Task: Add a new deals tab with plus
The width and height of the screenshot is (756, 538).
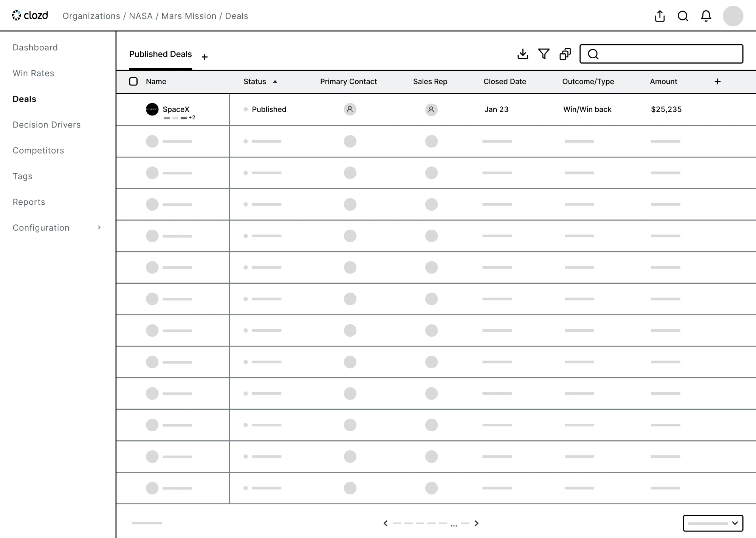Action: 204,57
